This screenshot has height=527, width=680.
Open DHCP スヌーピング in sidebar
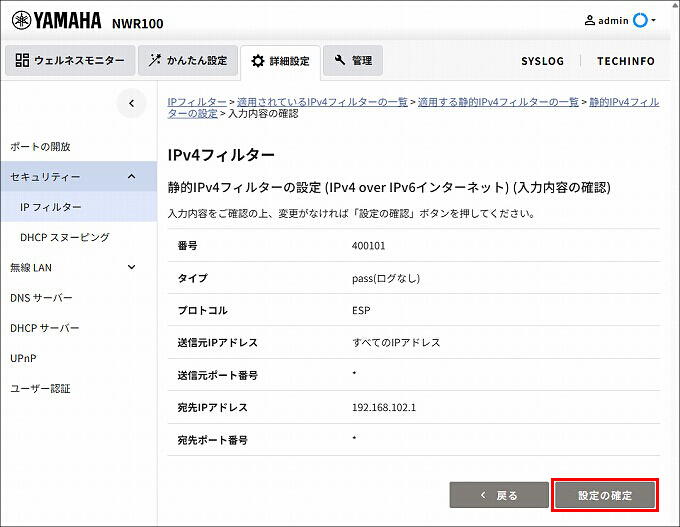click(x=65, y=237)
